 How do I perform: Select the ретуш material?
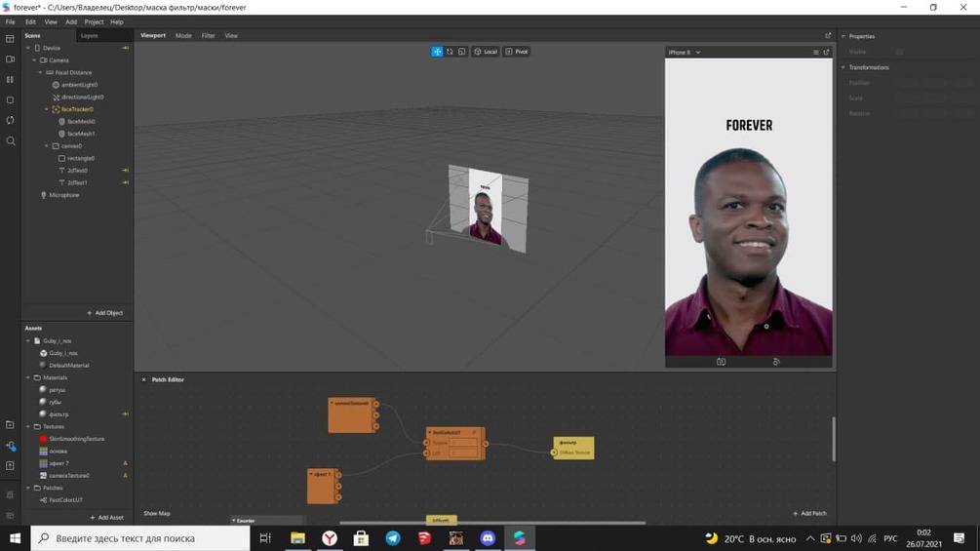coord(57,390)
